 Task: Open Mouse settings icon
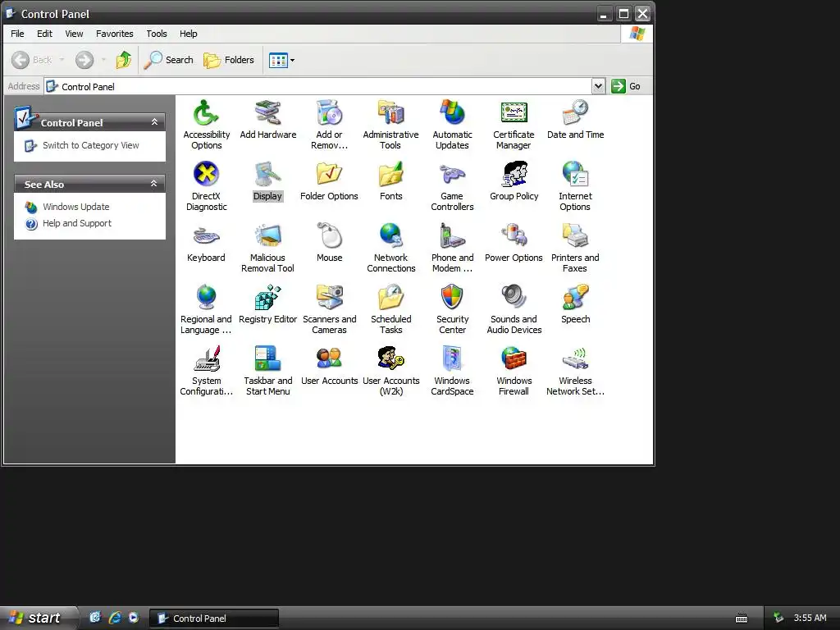330,236
